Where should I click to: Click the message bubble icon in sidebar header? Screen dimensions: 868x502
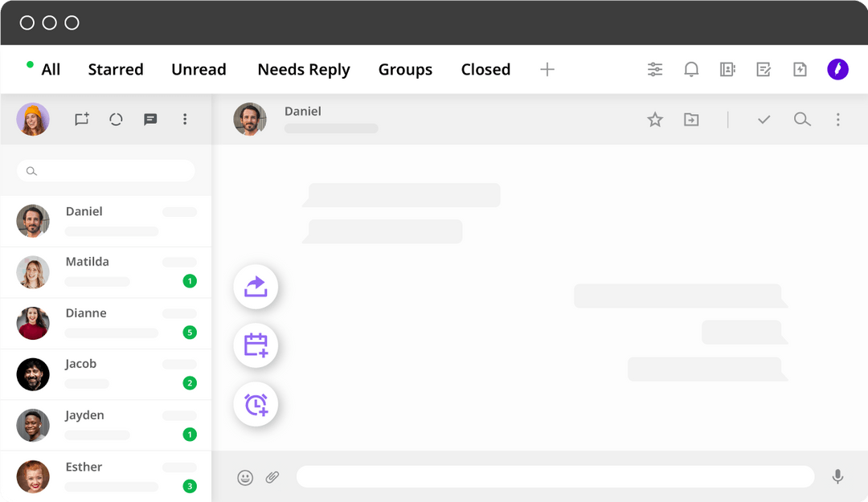pos(150,119)
